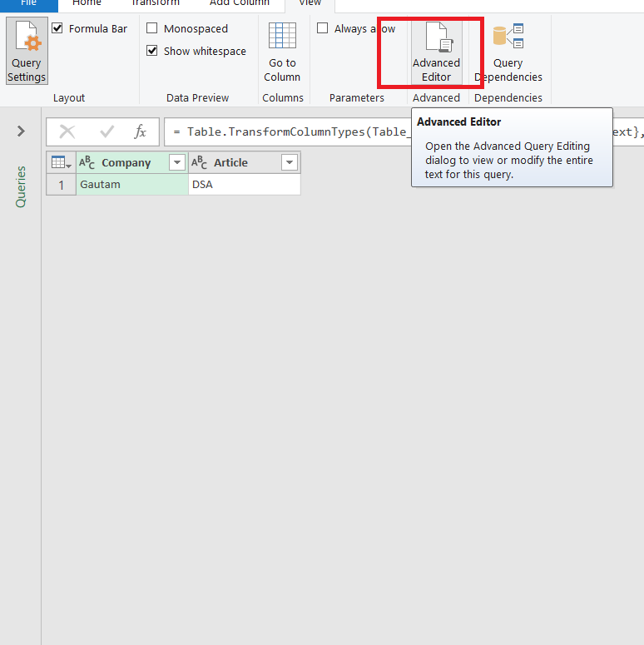Change Article column data type icon
This screenshot has width=644, height=645.
click(x=199, y=163)
